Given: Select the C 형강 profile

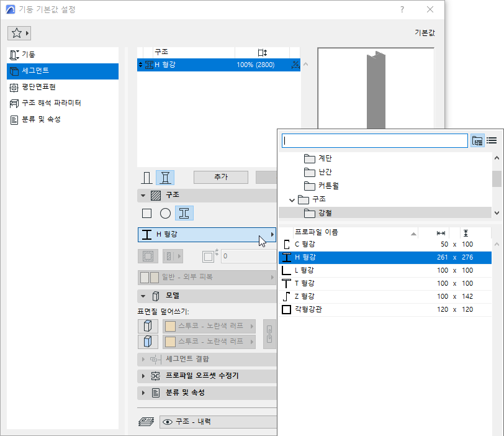Looking at the screenshot, I should click(x=385, y=244).
